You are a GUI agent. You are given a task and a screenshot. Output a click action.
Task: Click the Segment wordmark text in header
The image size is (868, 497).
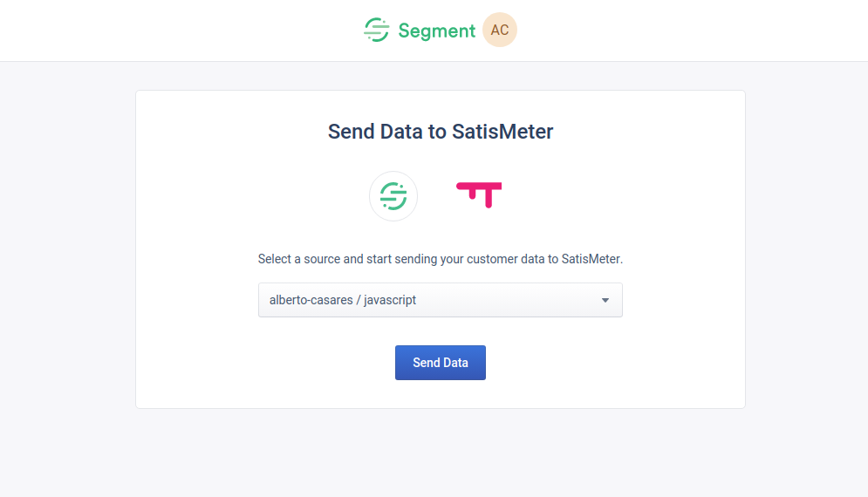(437, 31)
